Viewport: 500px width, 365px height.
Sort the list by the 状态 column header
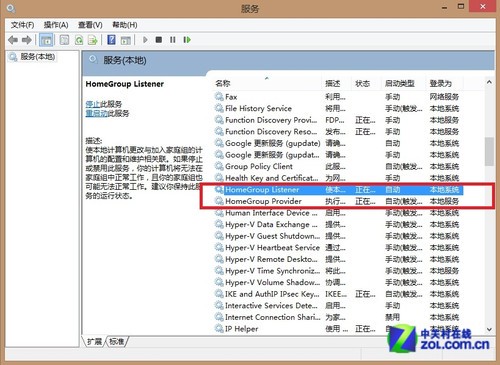click(x=365, y=83)
